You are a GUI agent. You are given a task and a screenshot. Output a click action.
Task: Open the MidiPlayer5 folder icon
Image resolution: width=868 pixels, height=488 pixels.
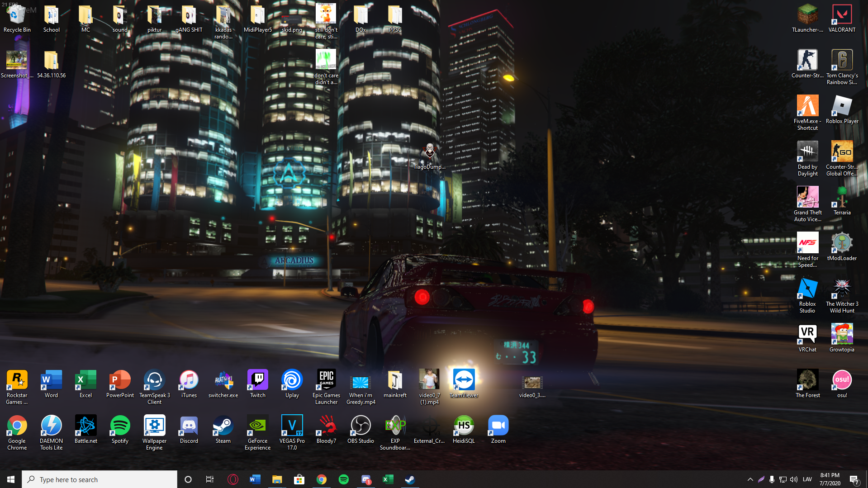[x=258, y=19]
